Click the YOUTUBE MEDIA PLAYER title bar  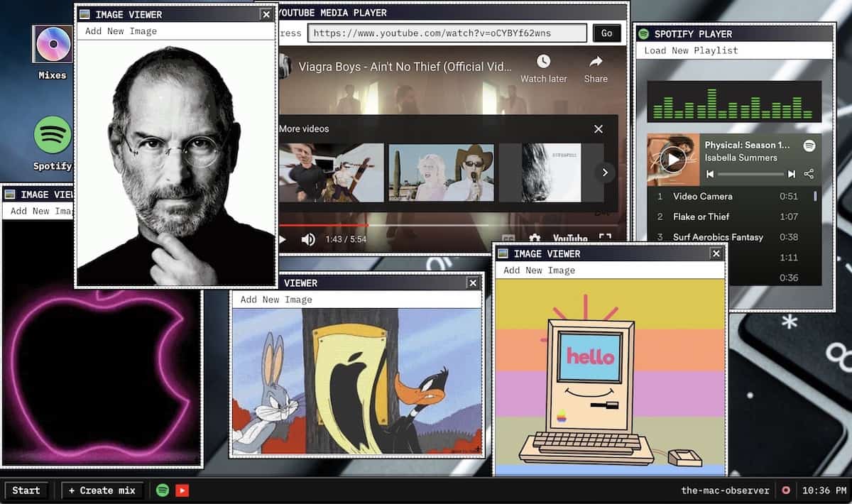(x=453, y=13)
